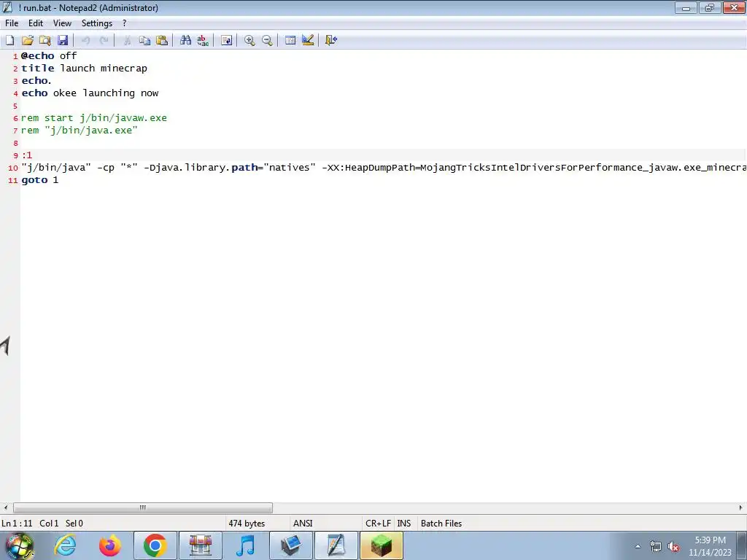Viewport: 747px width, 560px height.
Task: Click the Undo toolbar icon
Action: click(86, 41)
